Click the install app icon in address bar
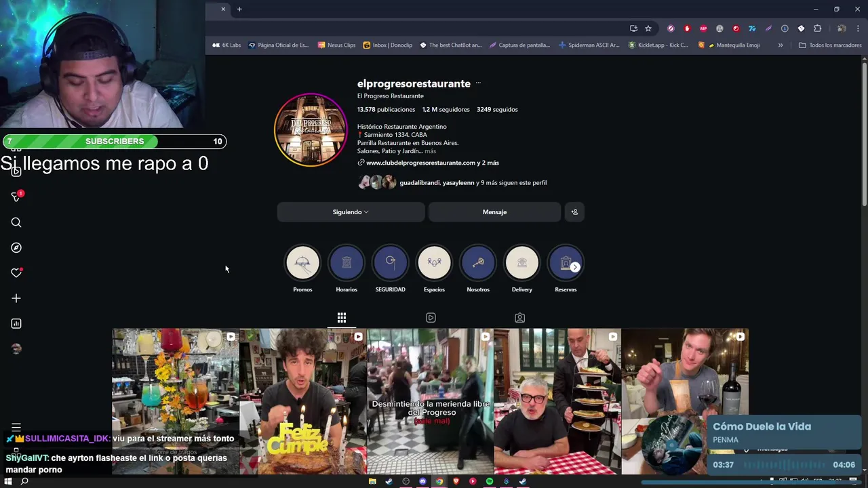 633,28
